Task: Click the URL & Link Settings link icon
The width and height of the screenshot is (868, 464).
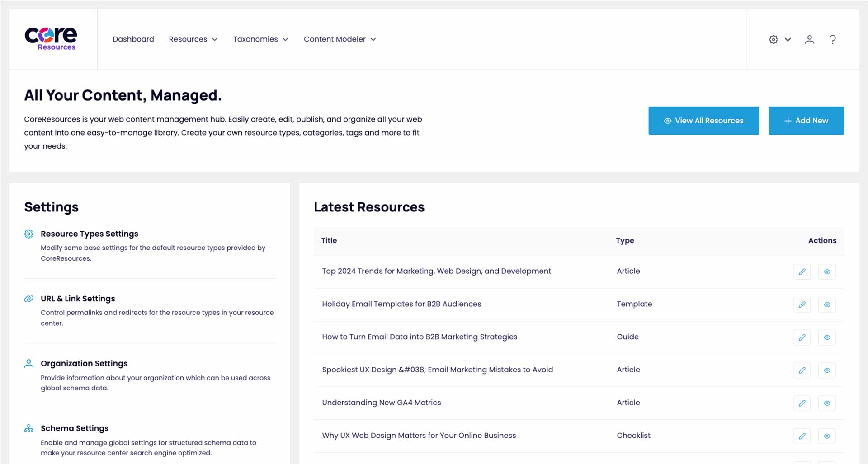Action: coord(28,299)
